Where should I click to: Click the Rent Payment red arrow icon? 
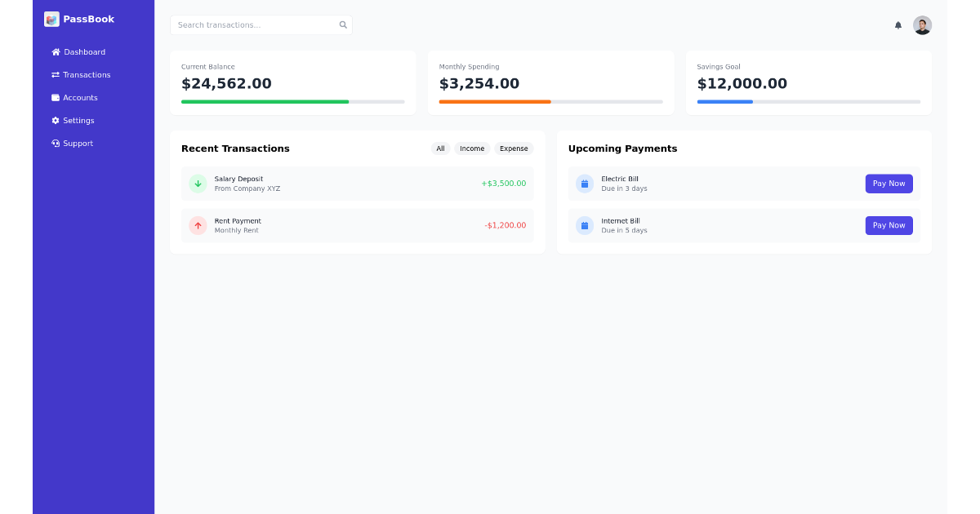point(198,225)
